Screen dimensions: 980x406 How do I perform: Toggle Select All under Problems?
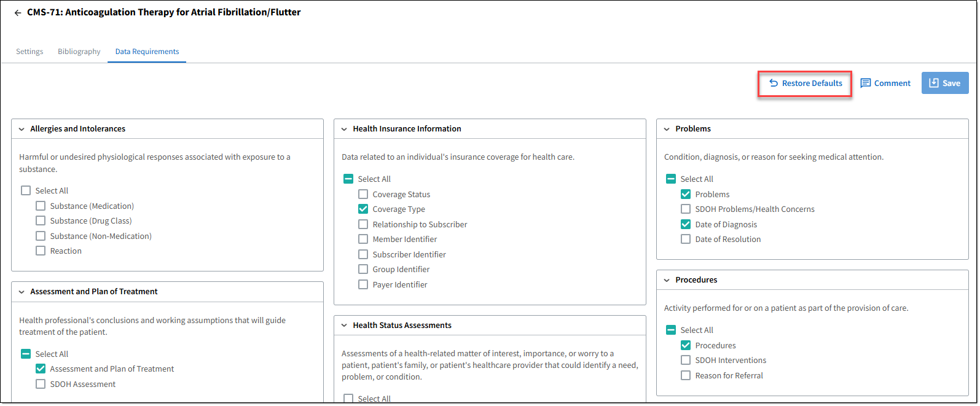[671, 179]
